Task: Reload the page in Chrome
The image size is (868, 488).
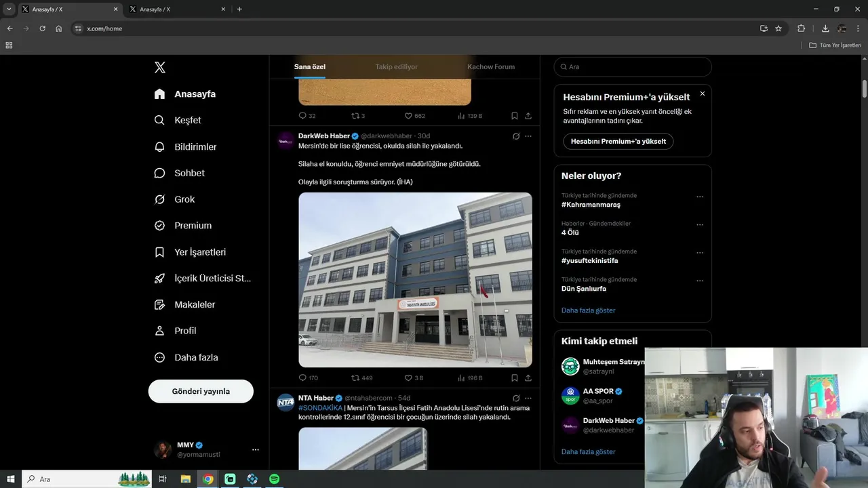Action: tap(42, 28)
